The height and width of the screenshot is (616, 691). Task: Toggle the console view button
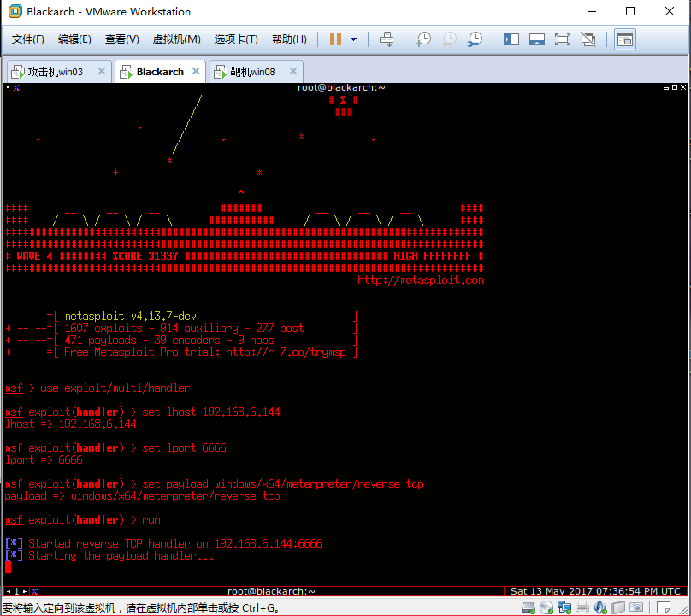(x=625, y=39)
